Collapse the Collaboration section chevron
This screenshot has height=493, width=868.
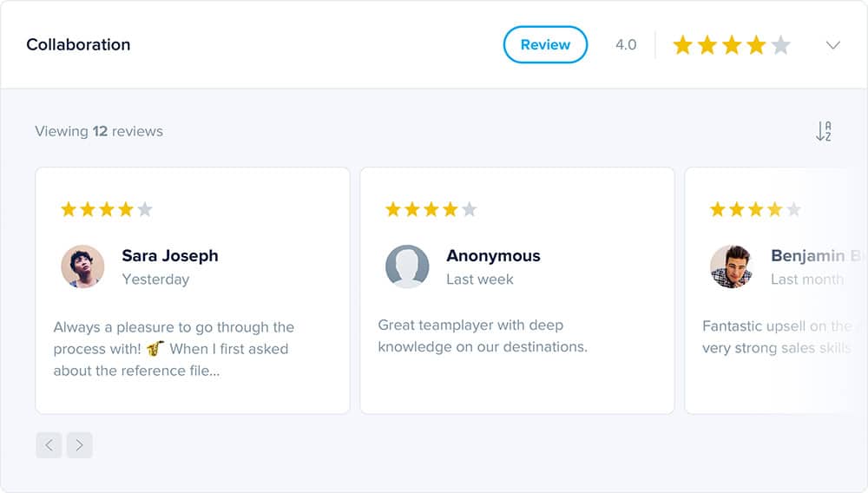833,45
